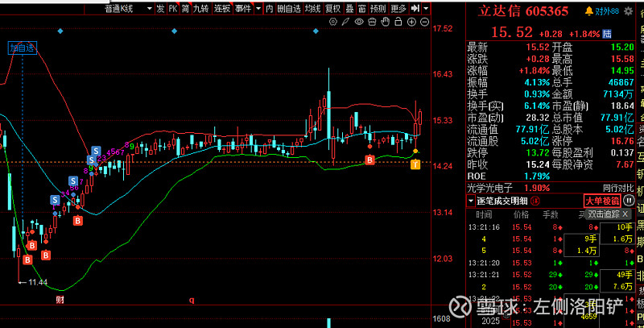
Task: Click the 17.52 price axis label
Action: (x=443, y=28)
